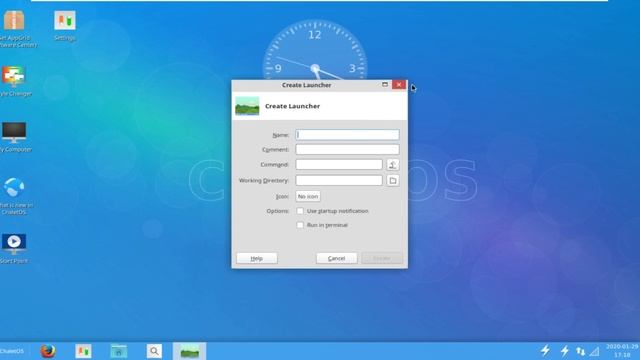Maximize the Create Launcher window
This screenshot has width=640, height=360.
[x=384, y=84]
